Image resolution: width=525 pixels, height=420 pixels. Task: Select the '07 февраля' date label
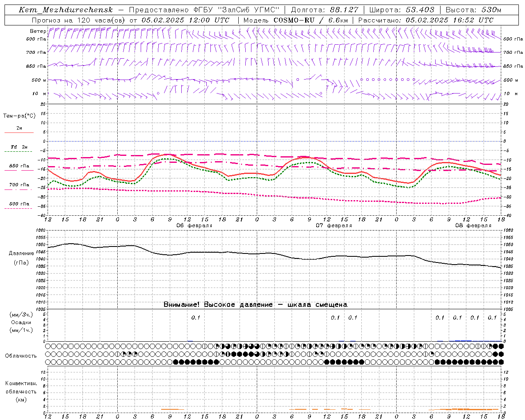click(x=334, y=226)
